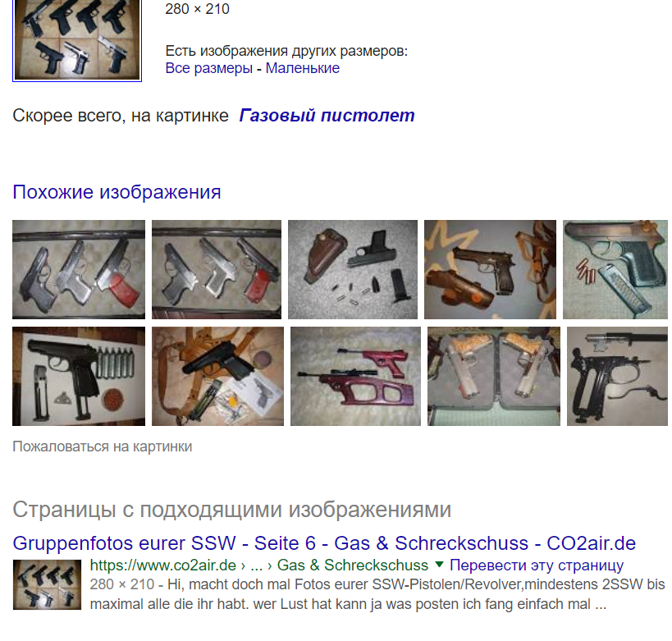The height and width of the screenshot is (641, 672).
Task: Expand the green dropdown arrow beside result URL
Action: tap(439, 565)
